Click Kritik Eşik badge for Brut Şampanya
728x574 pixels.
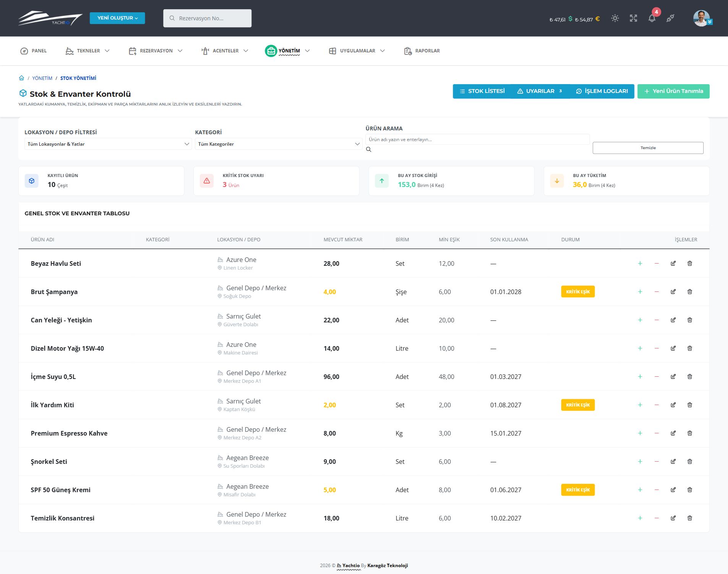[x=578, y=292]
